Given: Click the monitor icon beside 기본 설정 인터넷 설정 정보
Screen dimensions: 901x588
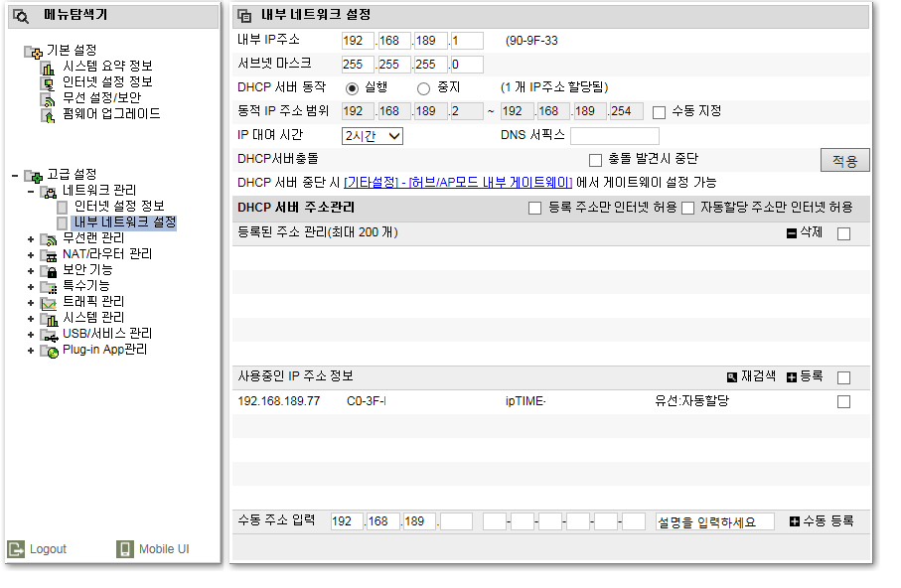Looking at the screenshot, I should click(x=49, y=83).
